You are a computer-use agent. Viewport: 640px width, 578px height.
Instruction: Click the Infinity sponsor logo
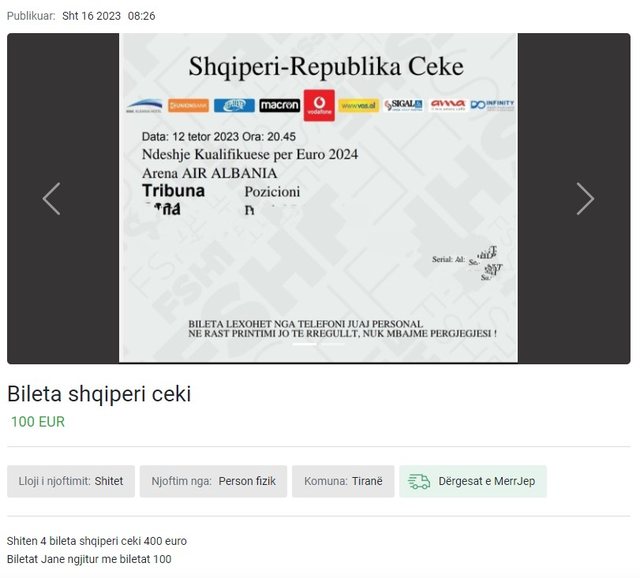[492, 105]
